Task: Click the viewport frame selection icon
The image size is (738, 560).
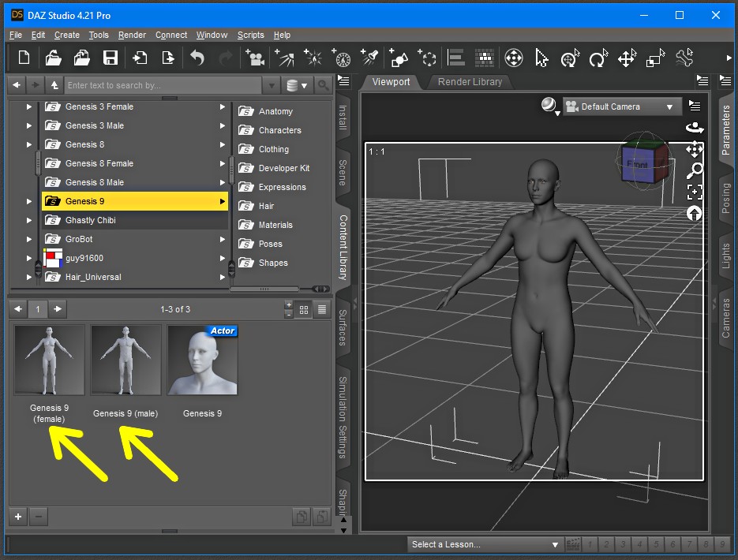Action: click(x=695, y=192)
